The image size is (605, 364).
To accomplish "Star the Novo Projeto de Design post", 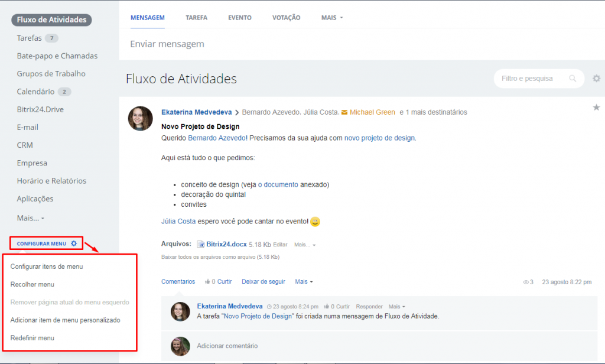I will 596,108.
